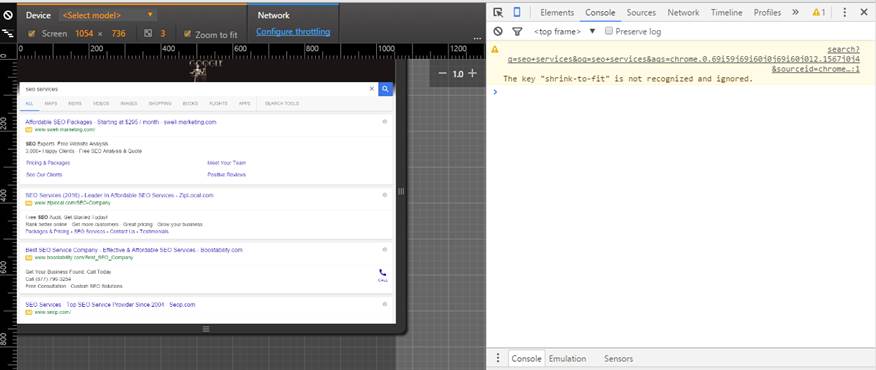
Task: Click info dot on ZipLocal ad
Action: pyautogui.click(x=384, y=195)
